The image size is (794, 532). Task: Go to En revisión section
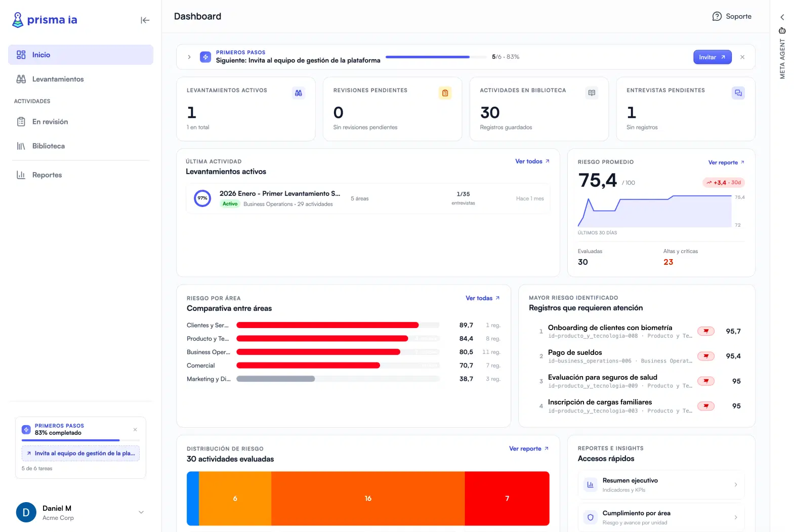[80, 121]
